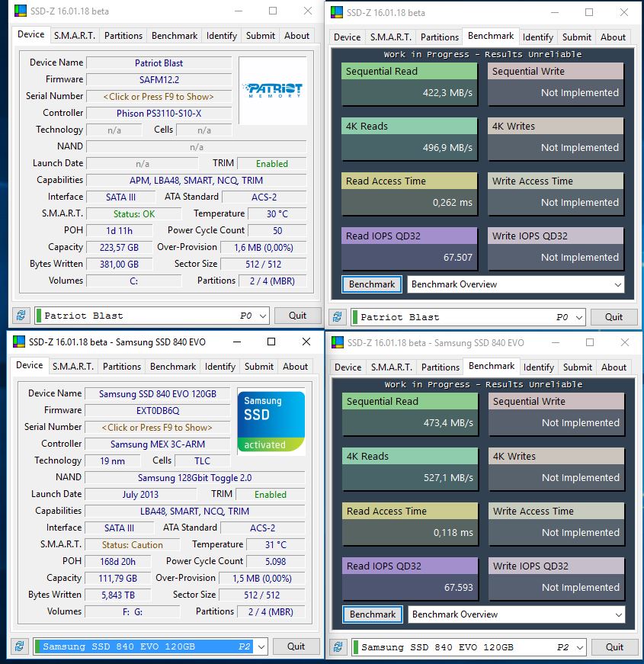The image size is (644, 664).
Task: Click '67.593' IOPS result in Samsung benchmark
Action: coord(459,587)
